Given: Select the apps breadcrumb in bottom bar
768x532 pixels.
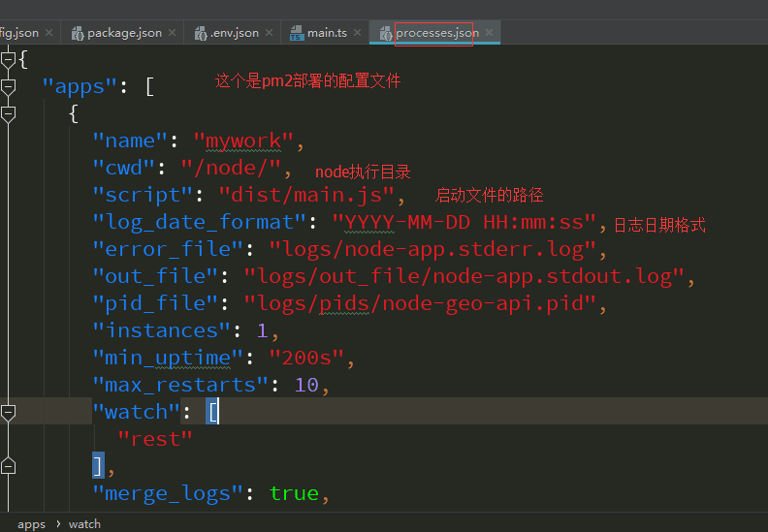Looking at the screenshot, I should tap(31, 524).
